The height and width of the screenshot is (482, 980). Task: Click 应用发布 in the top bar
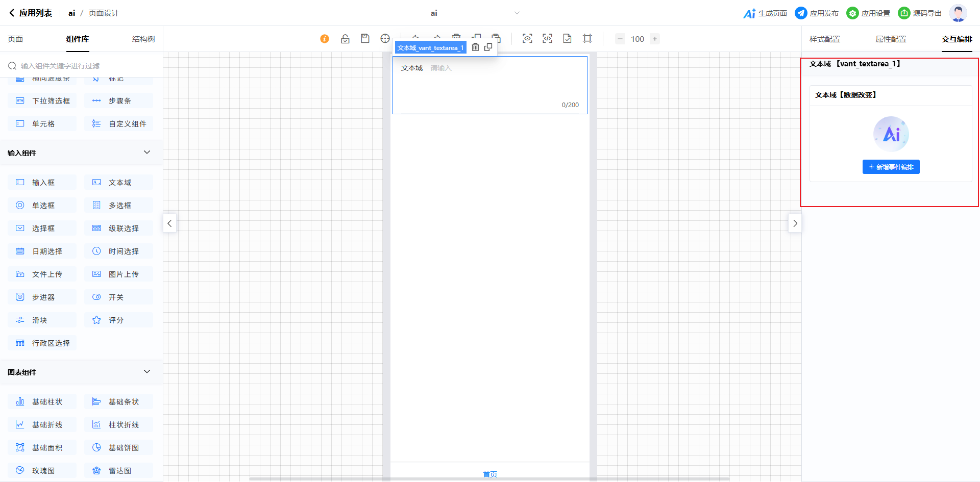pos(817,13)
